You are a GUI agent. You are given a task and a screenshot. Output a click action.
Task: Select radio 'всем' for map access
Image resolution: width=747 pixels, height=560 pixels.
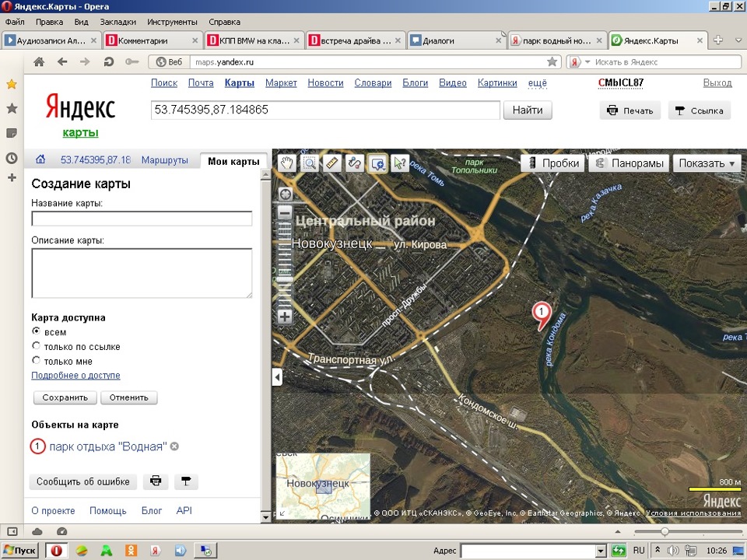(x=37, y=331)
